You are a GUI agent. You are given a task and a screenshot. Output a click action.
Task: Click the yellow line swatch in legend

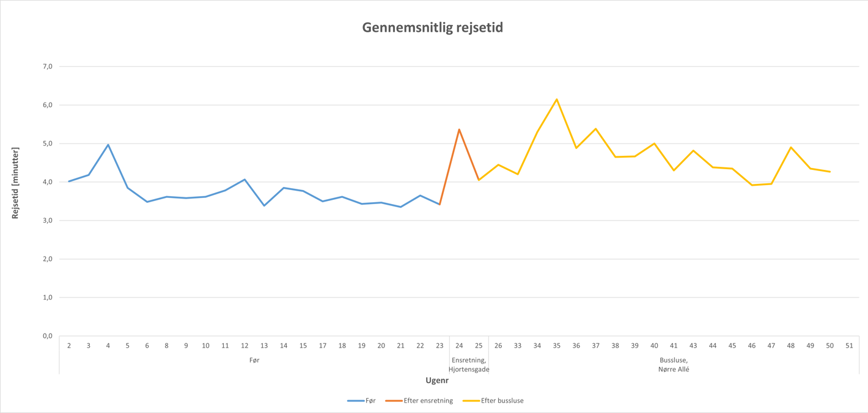click(471, 401)
